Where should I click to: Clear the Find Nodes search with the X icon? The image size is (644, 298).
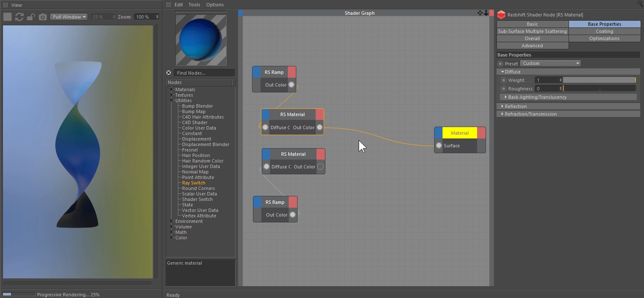[x=169, y=73]
